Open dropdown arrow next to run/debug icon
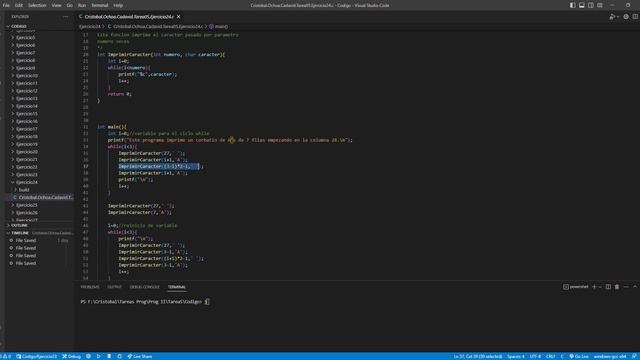This screenshot has height=360, width=640. tap(618, 17)
